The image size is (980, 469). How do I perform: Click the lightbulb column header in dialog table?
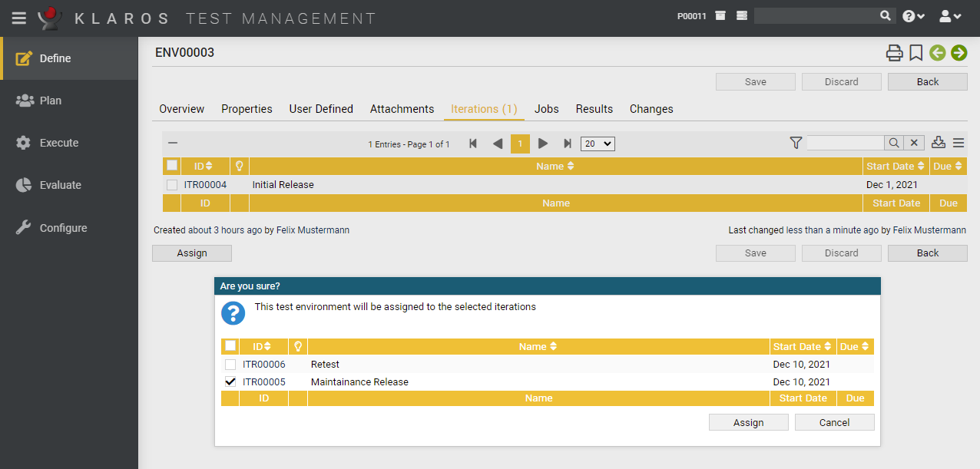pyautogui.click(x=298, y=347)
